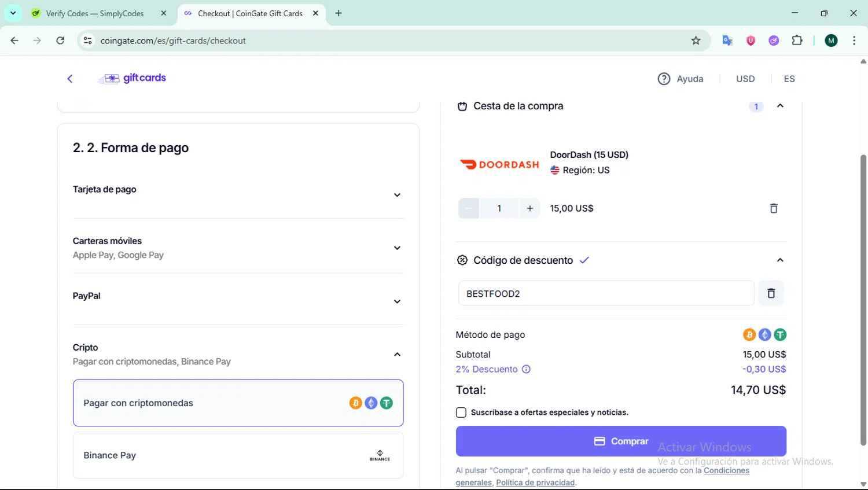The height and width of the screenshot is (490, 868).
Task: Open the purple circular extension icon
Action: click(x=774, y=40)
